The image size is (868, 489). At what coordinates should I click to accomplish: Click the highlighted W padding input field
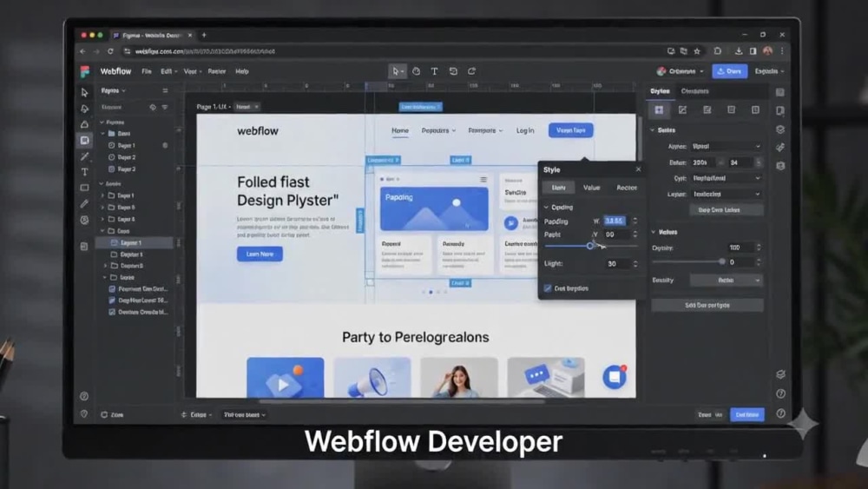tap(615, 221)
